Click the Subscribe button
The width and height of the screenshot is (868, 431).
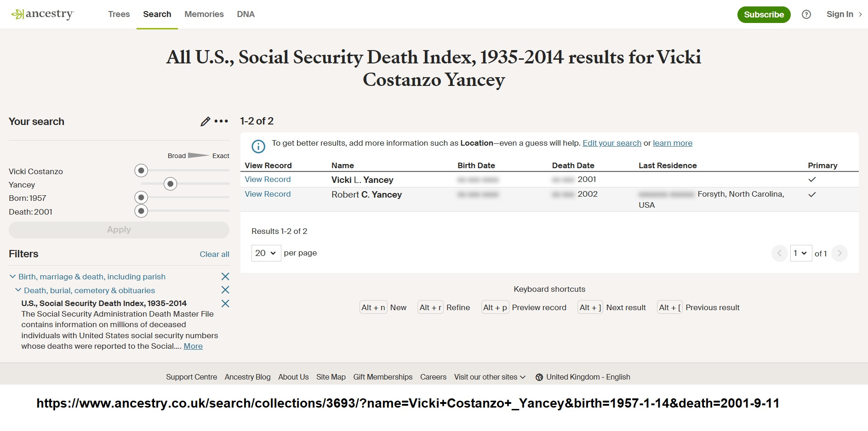tap(764, 15)
